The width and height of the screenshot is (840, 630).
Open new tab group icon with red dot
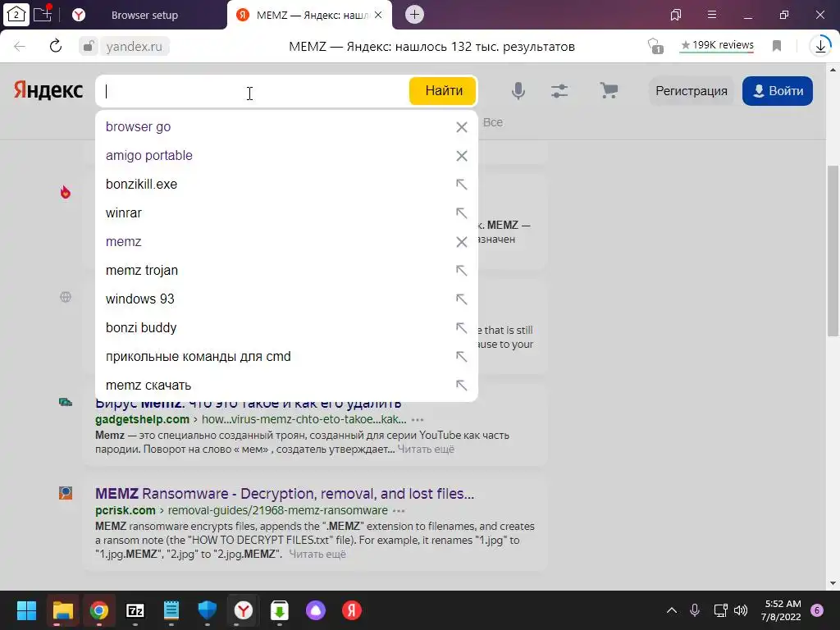[43, 14]
